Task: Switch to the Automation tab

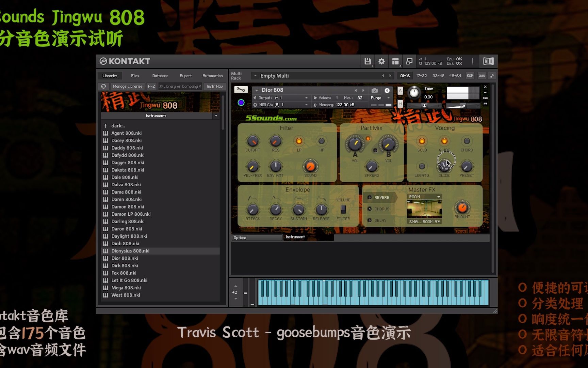Action: coord(213,76)
